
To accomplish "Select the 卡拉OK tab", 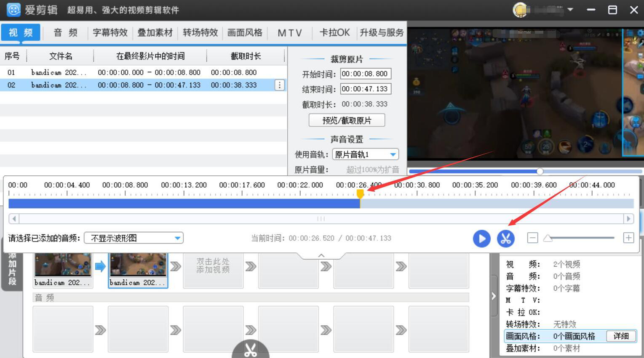I will [334, 32].
